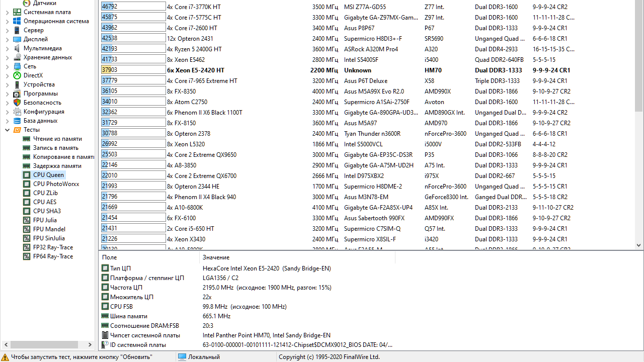Click the tree's horizontal scroll-left arrow
The image size is (644, 362).
point(5,345)
